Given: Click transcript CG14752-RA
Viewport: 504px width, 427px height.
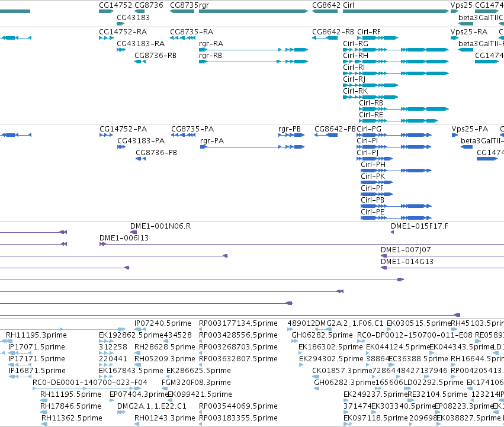Looking at the screenshot, I should click(x=107, y=38).
